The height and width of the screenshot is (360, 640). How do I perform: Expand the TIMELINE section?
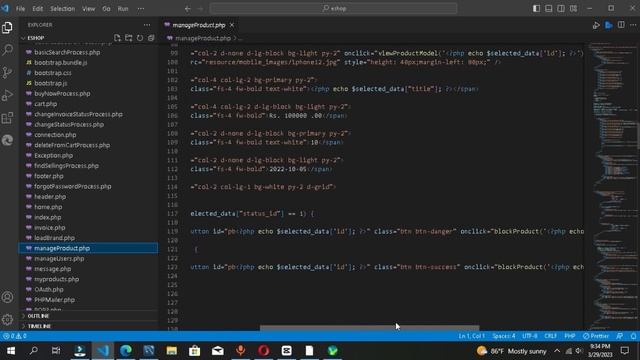pos(39,326)
